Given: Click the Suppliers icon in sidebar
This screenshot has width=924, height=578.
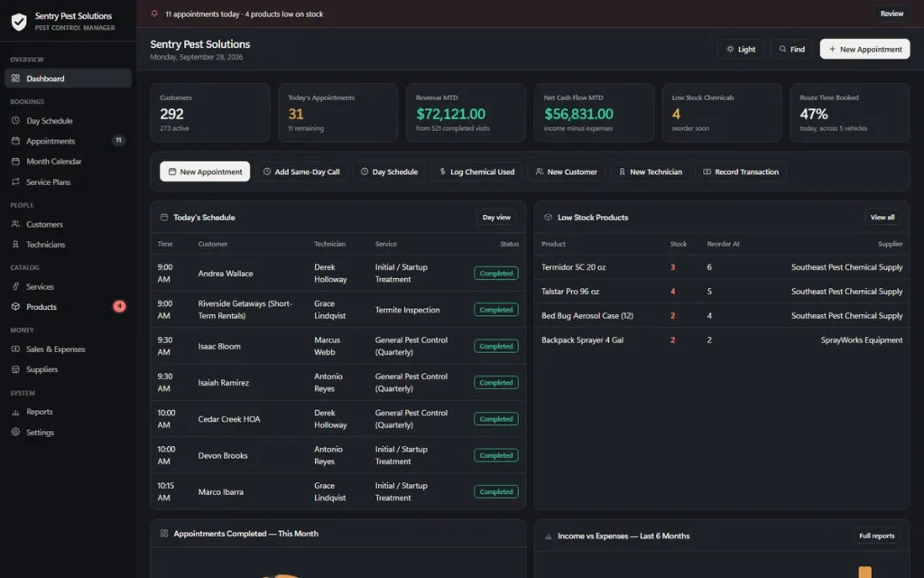Looking at the screenshot, I should click(15, 369).
